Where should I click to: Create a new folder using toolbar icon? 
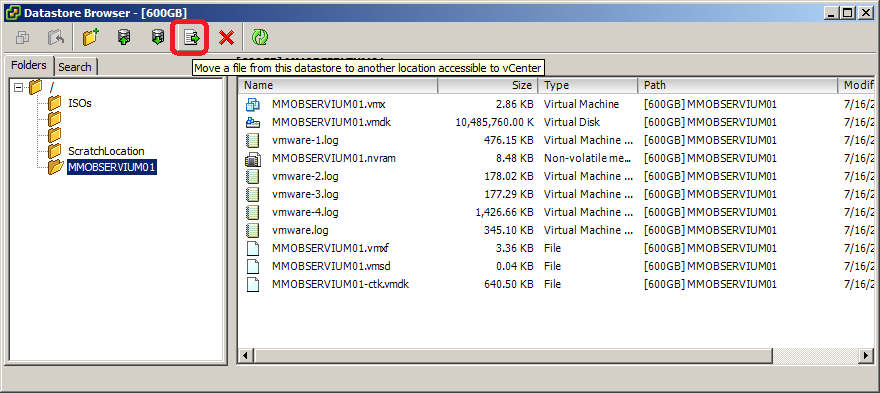point(90,38)
